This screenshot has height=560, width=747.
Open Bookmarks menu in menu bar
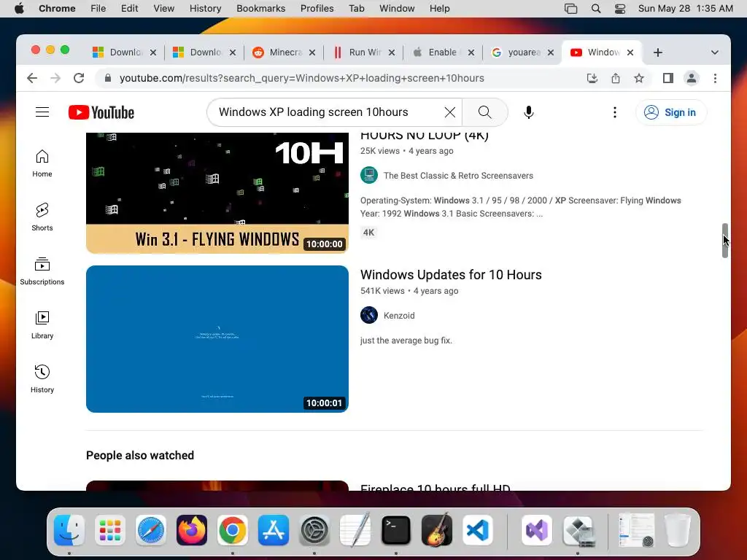260,9
